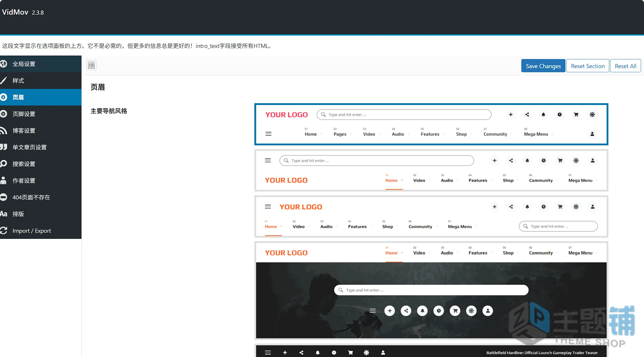Click the brush icon beside 样式
The height and width of the screenshot is (357, 644).
pos(4,80)
